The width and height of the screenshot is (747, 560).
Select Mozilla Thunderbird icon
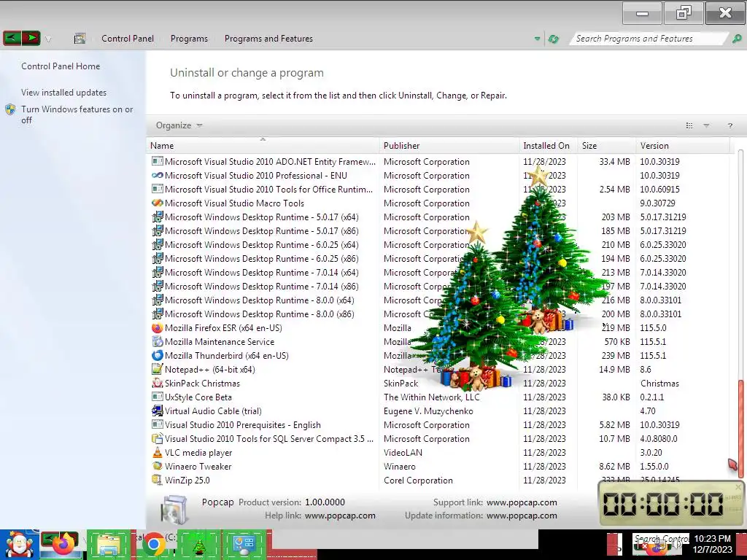coord(158,355)
